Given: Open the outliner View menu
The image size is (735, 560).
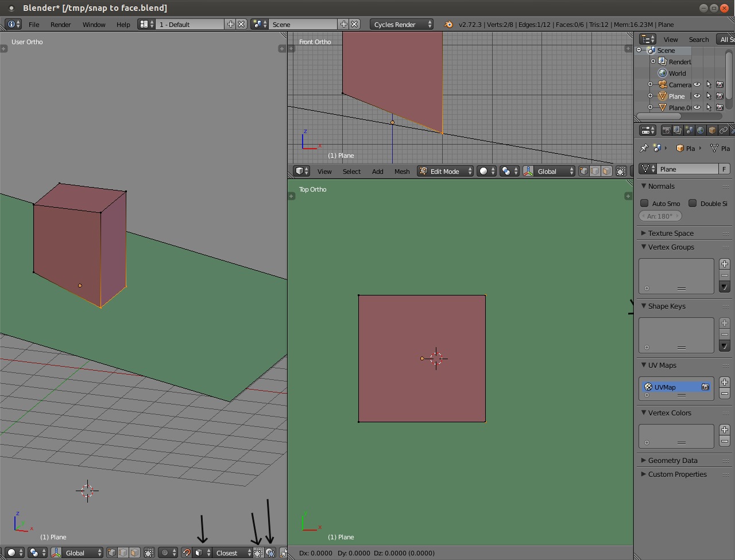Looking at the screenshot, I should coord(671,39).
